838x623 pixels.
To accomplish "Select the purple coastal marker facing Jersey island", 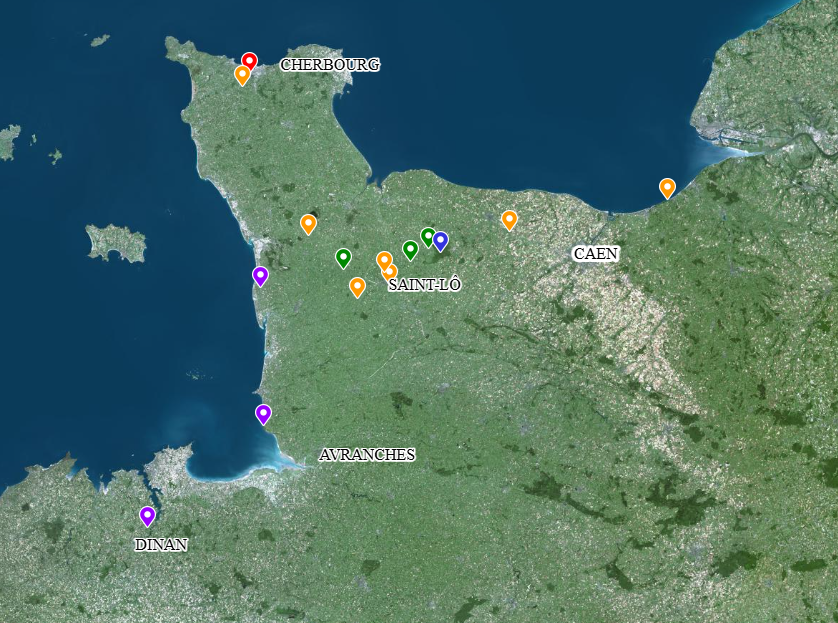I will pyautogui.click(x=260, y=276).
